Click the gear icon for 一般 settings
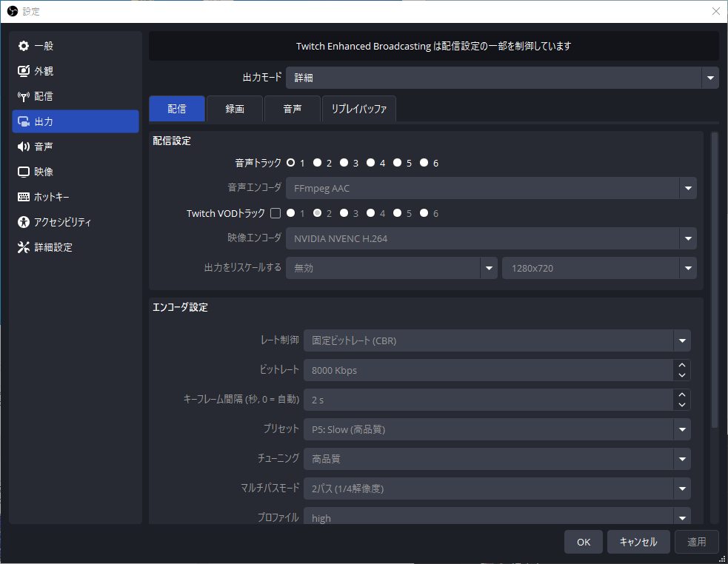This screenshot has height=564, width=728. 24,47
